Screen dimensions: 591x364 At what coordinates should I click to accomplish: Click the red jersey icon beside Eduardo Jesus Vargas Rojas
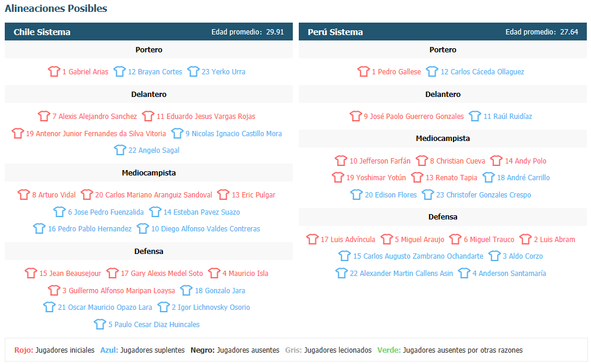pos(148,116)
